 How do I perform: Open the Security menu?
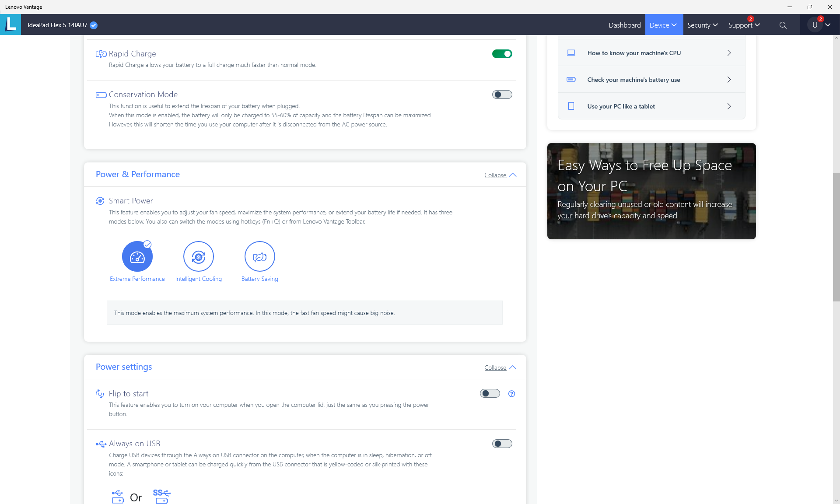702,25
